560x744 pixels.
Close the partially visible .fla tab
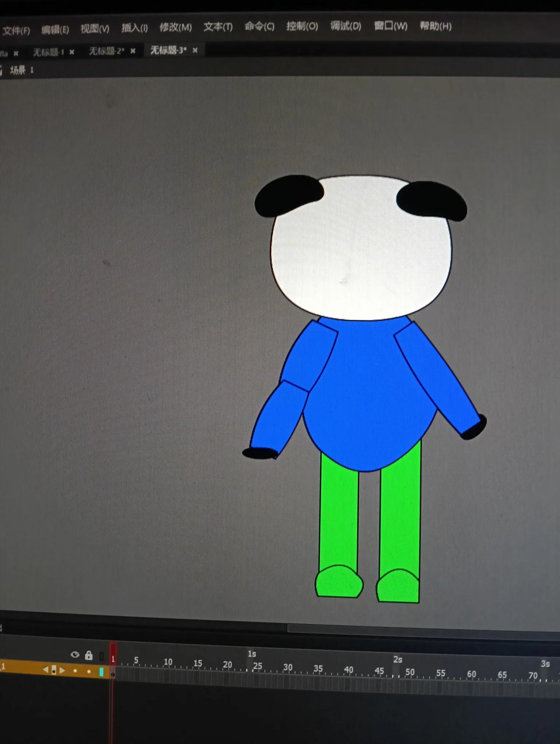(16, 53)
